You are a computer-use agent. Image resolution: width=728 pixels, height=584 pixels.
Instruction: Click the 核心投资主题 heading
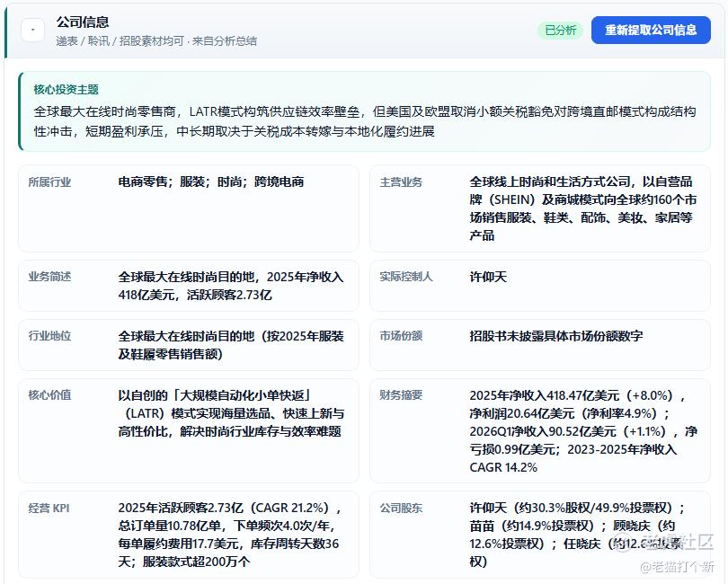tap(66, 89)
